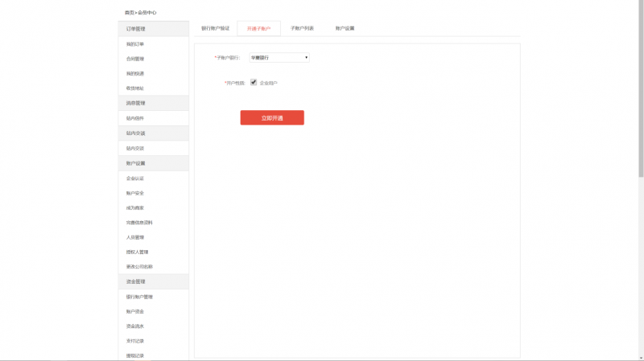This screenshot has height=361, width=644.
Task: Open 人员管理 in the sidebar
Action: (x=135, y=237)
